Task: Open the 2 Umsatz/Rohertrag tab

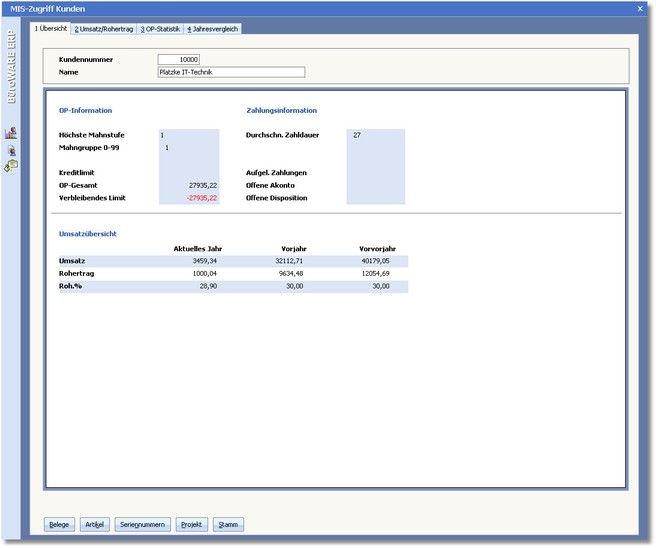Action: (103, 28)
